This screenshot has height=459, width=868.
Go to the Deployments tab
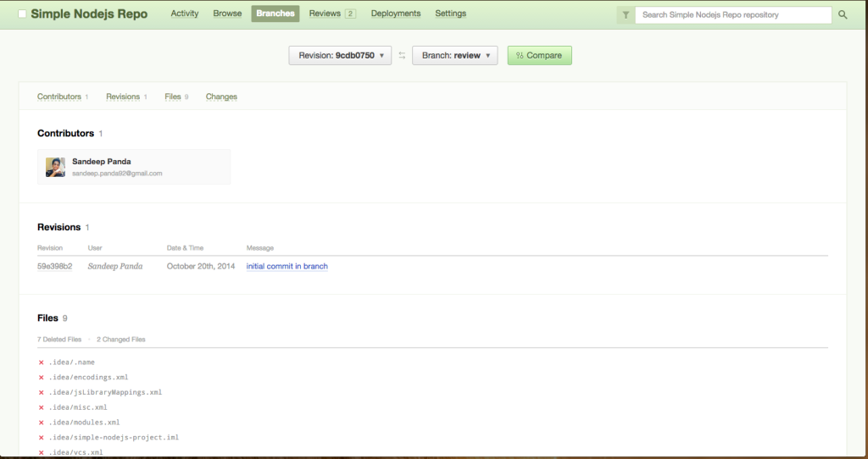pos(395,14)
